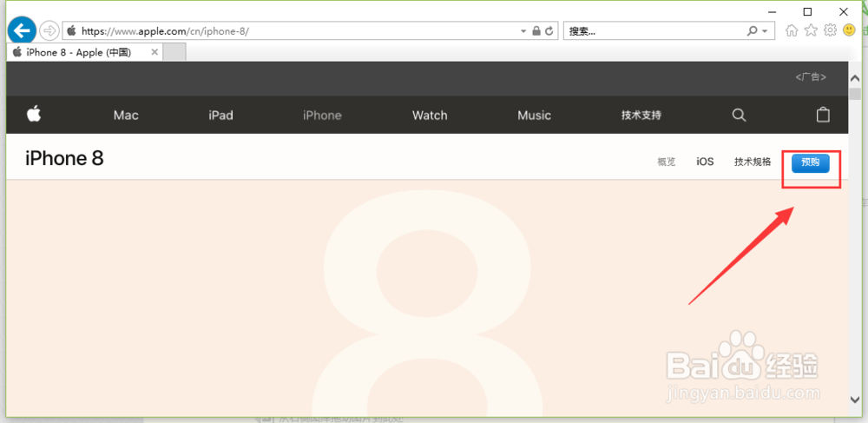Screen dimensions: 868x423
Task: Minimize the browser window
Action: (772, 11)
